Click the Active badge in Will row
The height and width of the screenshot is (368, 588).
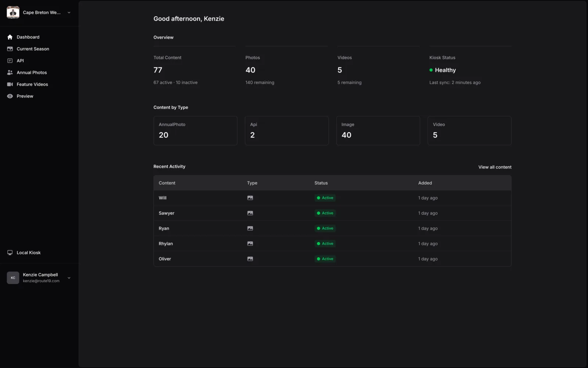pos(325,198)
